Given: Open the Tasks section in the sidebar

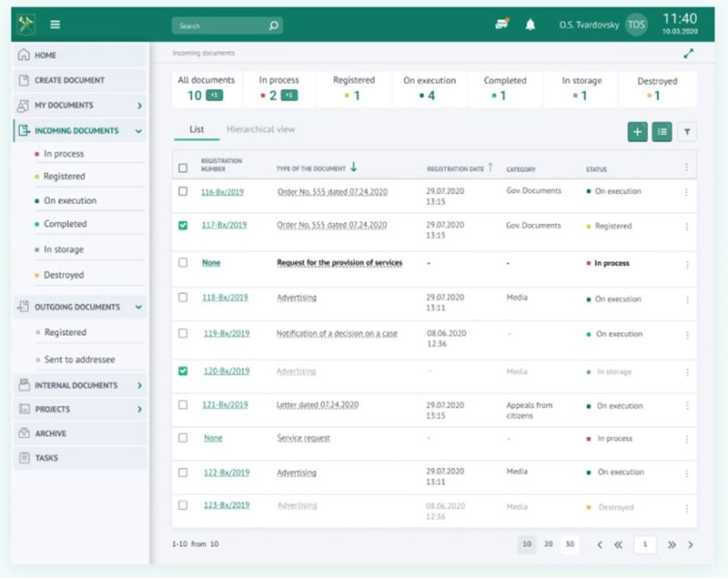Looking at the screenshot, I should 50,458.
